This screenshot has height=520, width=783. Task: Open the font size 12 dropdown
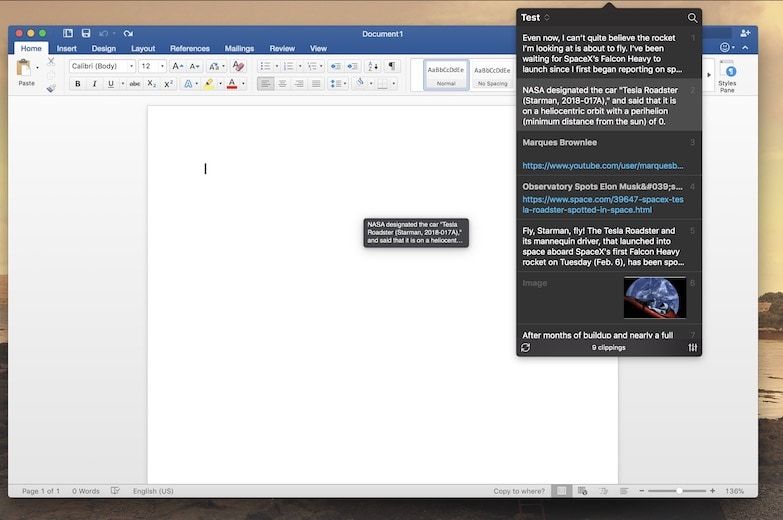(x=152, y=66)
